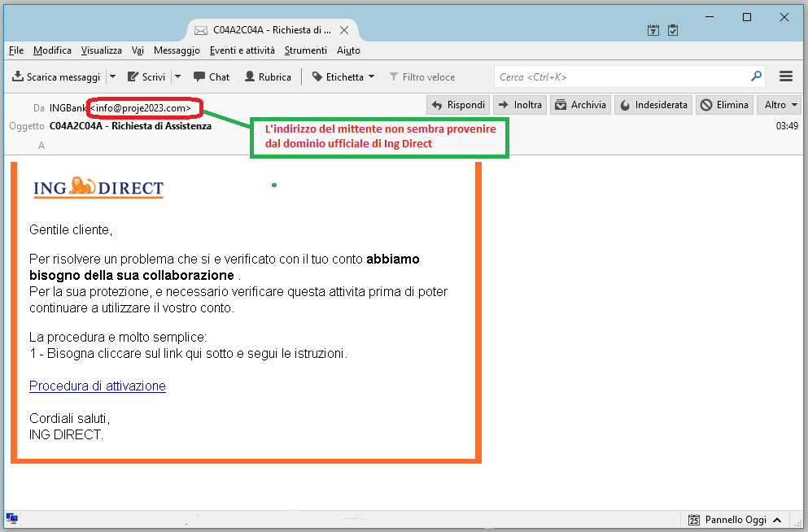This screenshot has height=532, width=808.
Task: Click the Scrivi compose button
Action: 146,76
